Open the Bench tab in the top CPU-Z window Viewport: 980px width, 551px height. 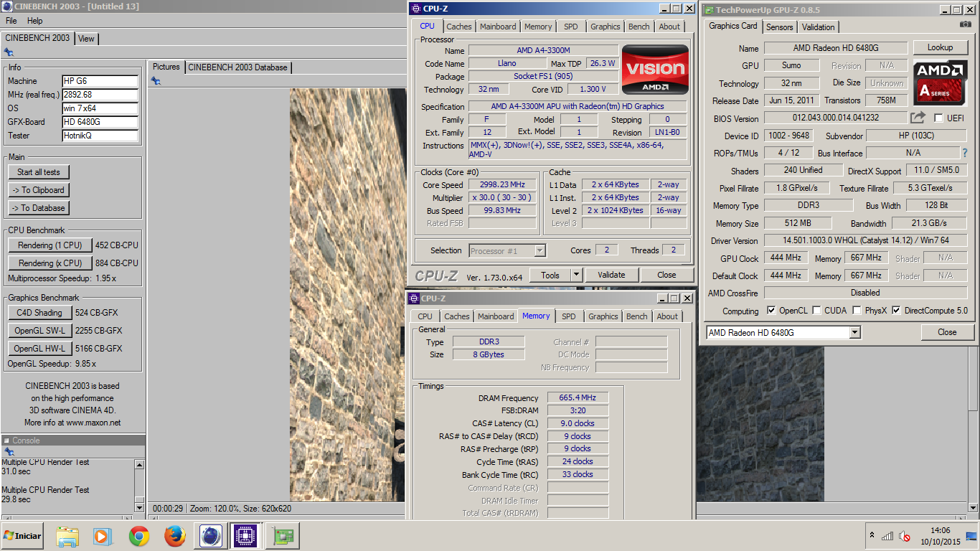(639, 27)
